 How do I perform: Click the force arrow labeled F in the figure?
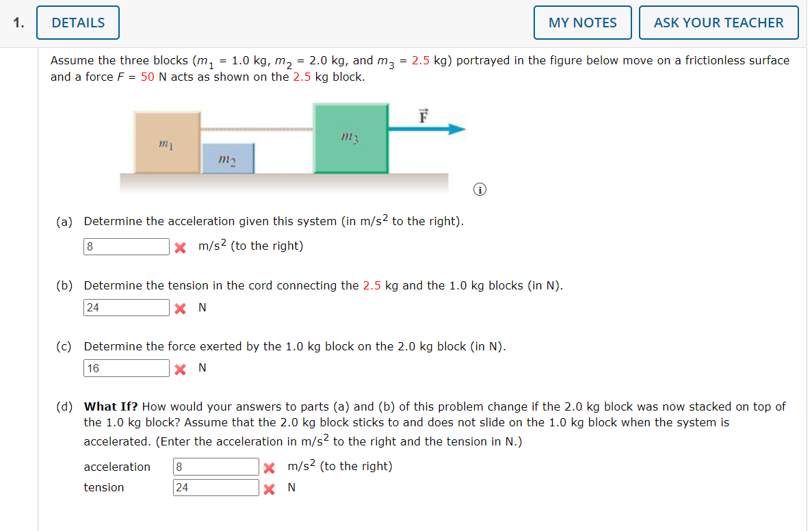(428, 128)
